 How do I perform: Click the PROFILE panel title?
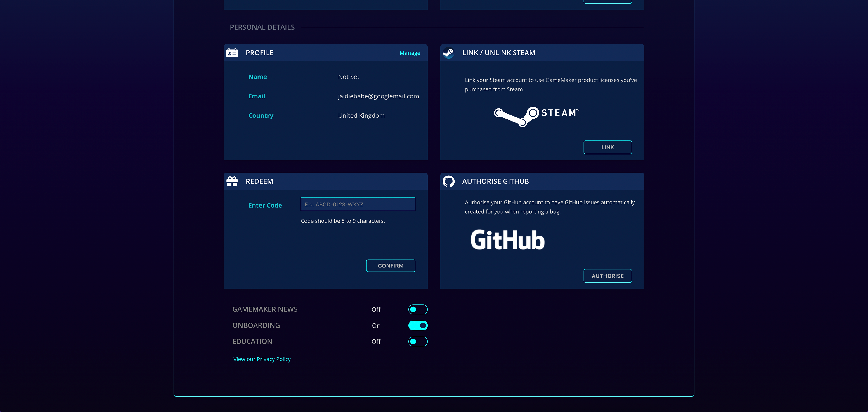259,53
